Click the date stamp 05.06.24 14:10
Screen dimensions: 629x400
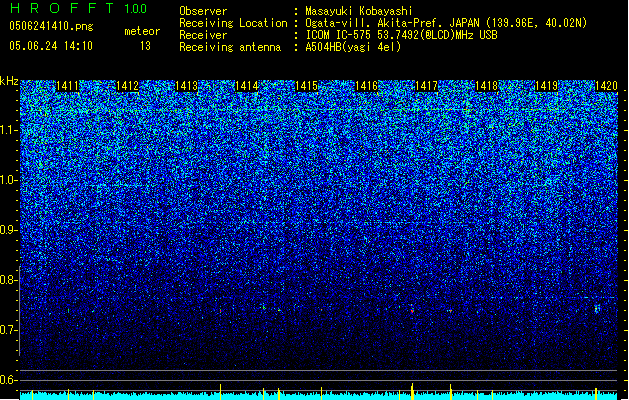click(51, 46)
